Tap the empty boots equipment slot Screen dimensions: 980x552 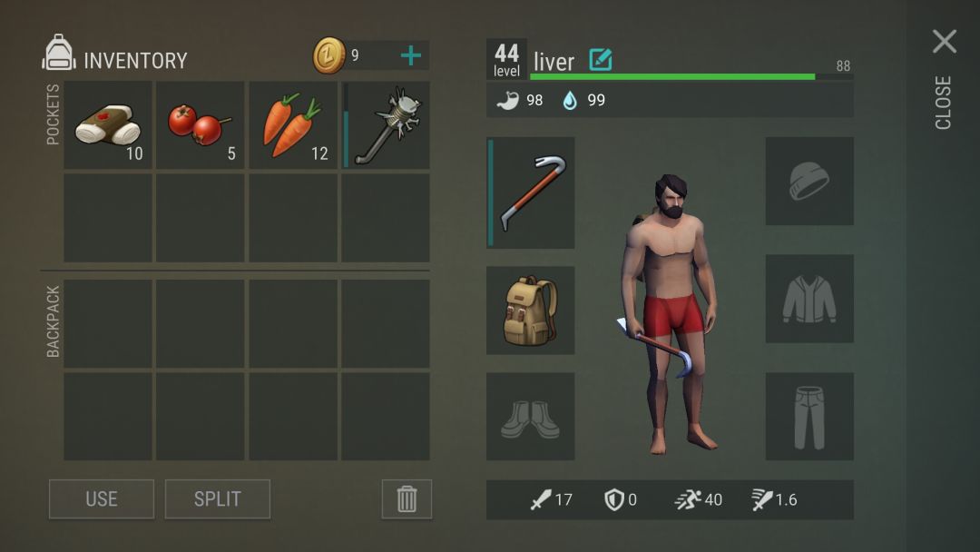[x=531, y=417]
